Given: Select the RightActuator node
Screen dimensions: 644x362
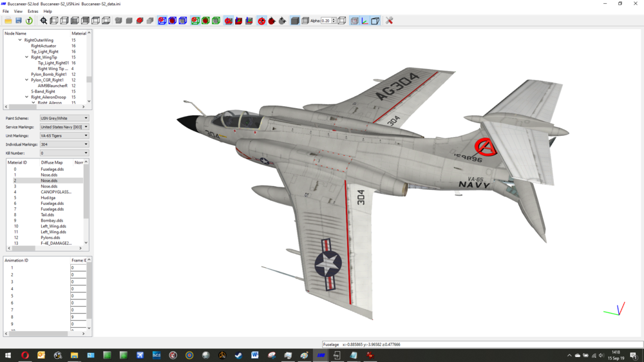Looking at the screenshot, I should click(x=44, y=46).
